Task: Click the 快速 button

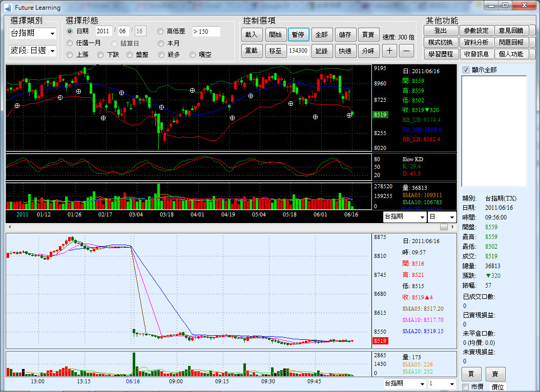Action: [345, 51]
